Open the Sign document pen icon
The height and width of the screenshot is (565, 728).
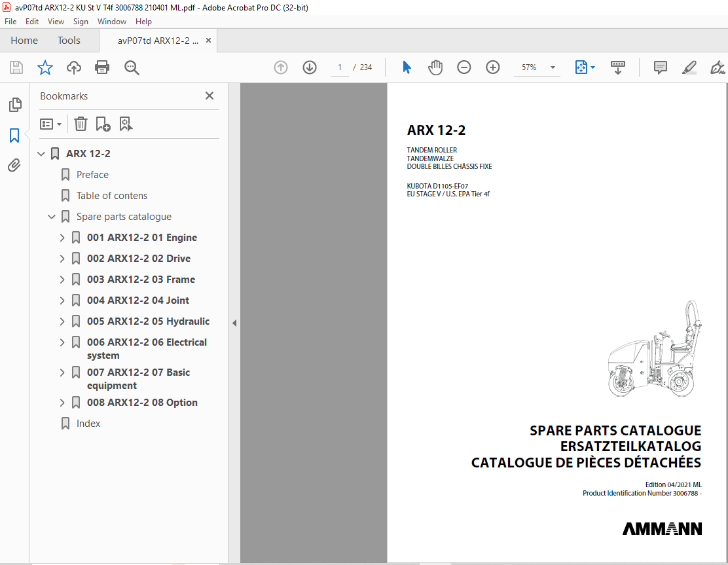tap(718, 67)
